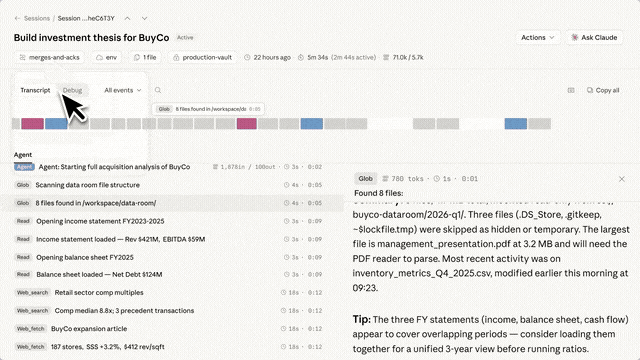The height and width of the screenshot is (360, 640).
Task: Select 'Opening income statement FY2023-2025' row
Action: point(171,221)
